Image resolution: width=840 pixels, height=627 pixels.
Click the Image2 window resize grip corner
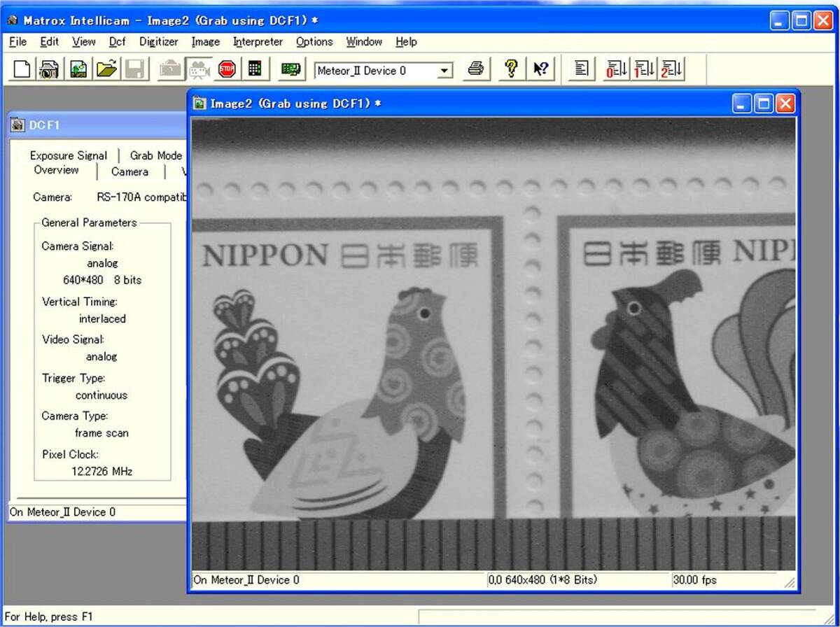click(790, 582)
